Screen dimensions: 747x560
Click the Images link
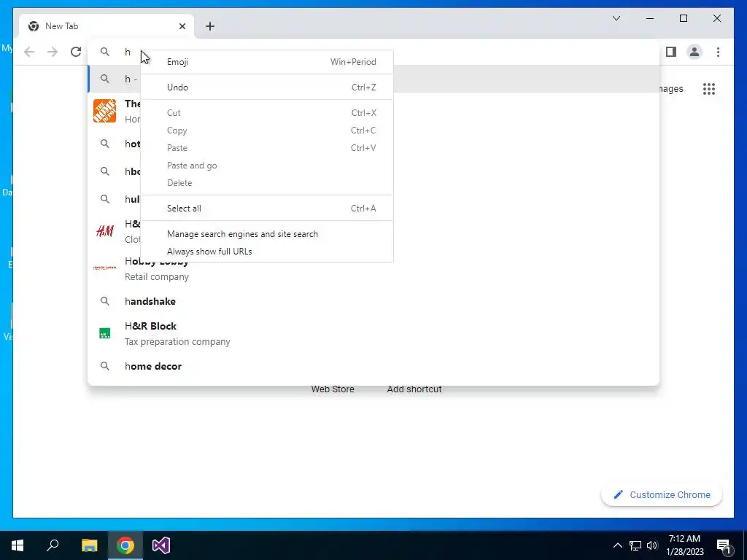click(671, 88)
